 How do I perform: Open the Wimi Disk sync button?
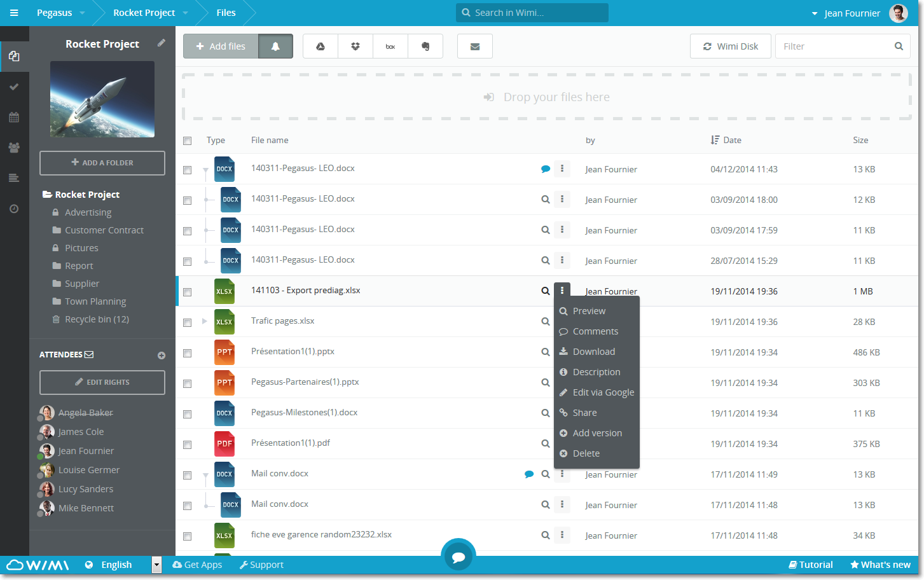(731, 46)
